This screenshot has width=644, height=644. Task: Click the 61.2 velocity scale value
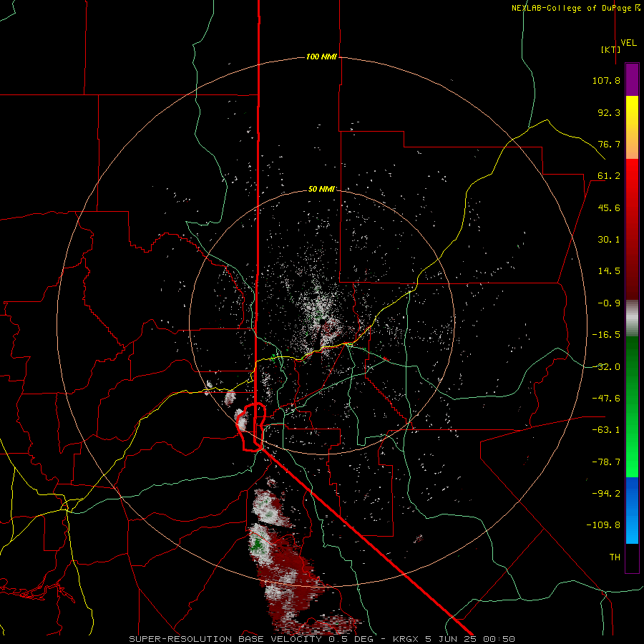(x=609, y=176)
